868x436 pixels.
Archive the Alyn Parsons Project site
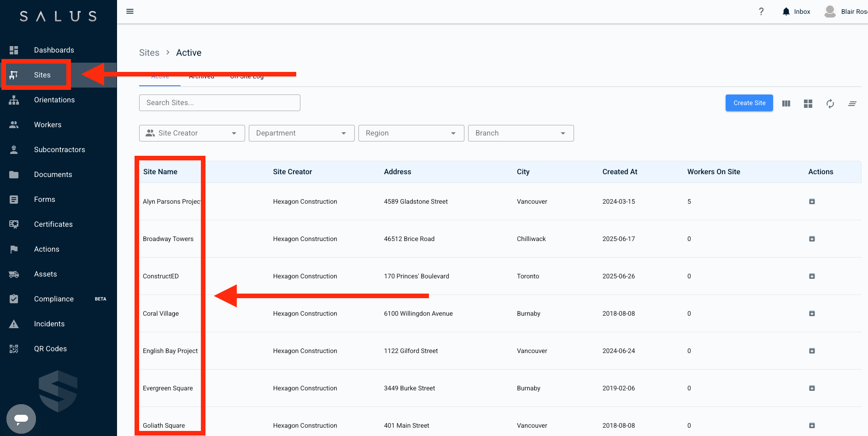click(x=812, y=201)
